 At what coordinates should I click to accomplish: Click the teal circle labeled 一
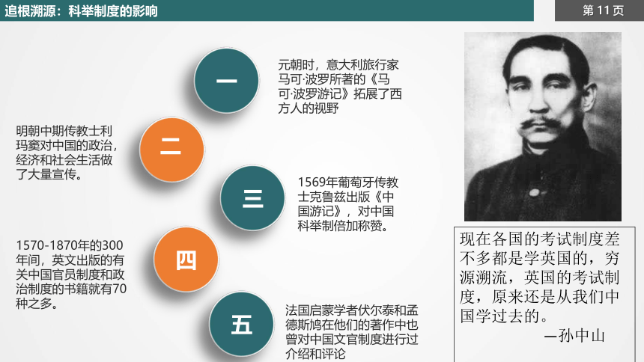(x=227, y=81)
